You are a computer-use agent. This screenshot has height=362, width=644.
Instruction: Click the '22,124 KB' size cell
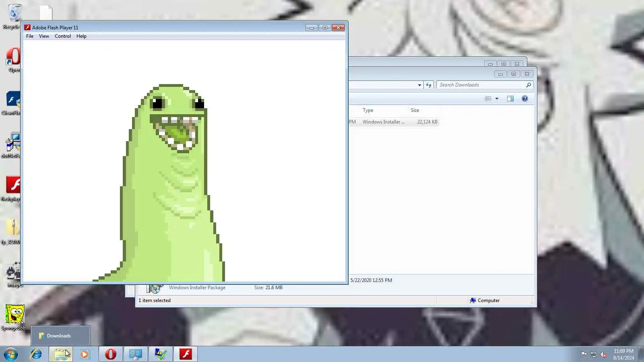pos(427,122)
